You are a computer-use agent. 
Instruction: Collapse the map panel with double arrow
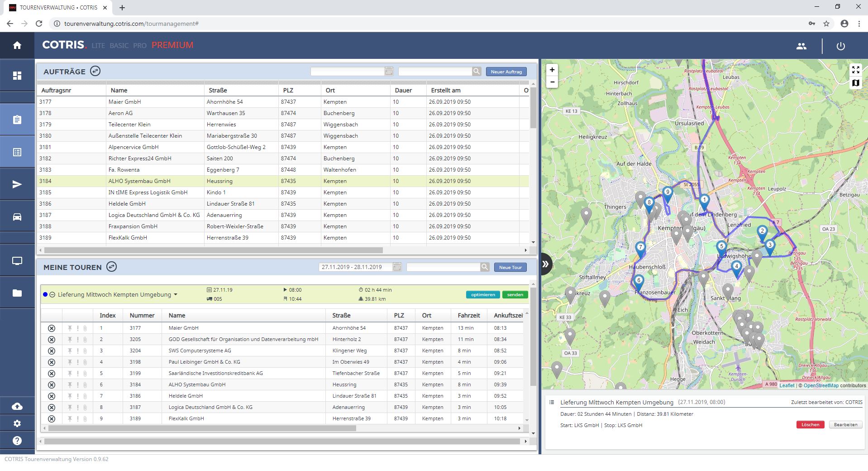(x=545, y=264)
